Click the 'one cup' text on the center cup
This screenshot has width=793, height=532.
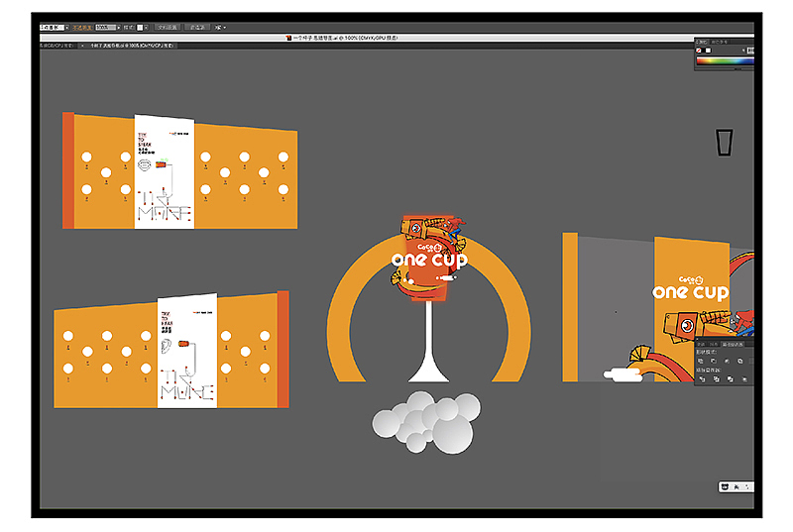429,260
